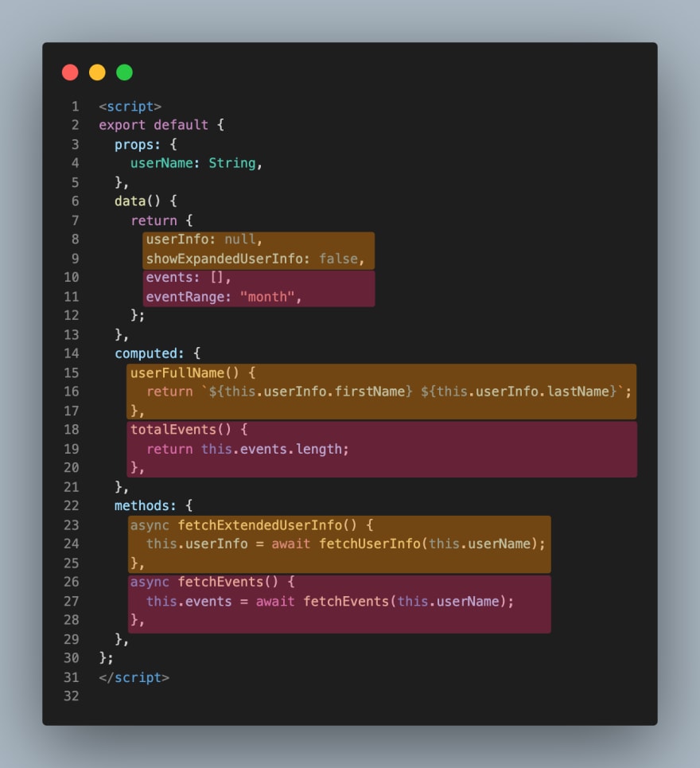Image resolution: width=700 pixels, height=768 pixels.
Task: Click 'userFullName() {' on line 15
Action: click(x=192, y=372)
